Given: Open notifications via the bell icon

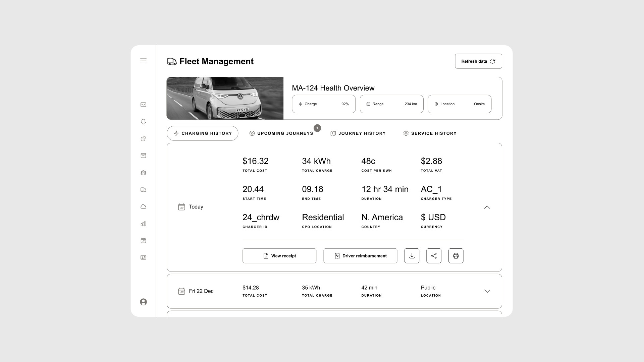Looking at the screenshot, I should pos(144,122).
